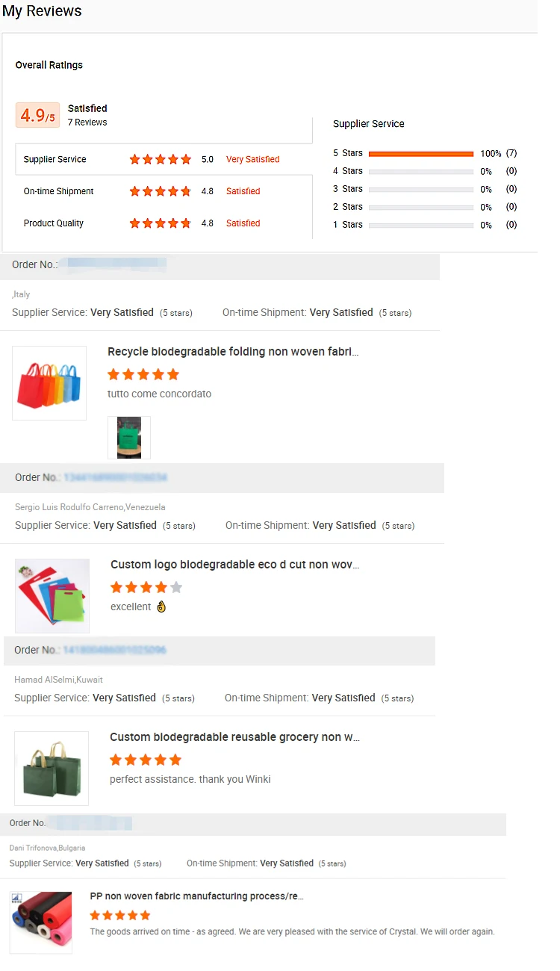Click the dark green grocery bags image

(52, 769)
